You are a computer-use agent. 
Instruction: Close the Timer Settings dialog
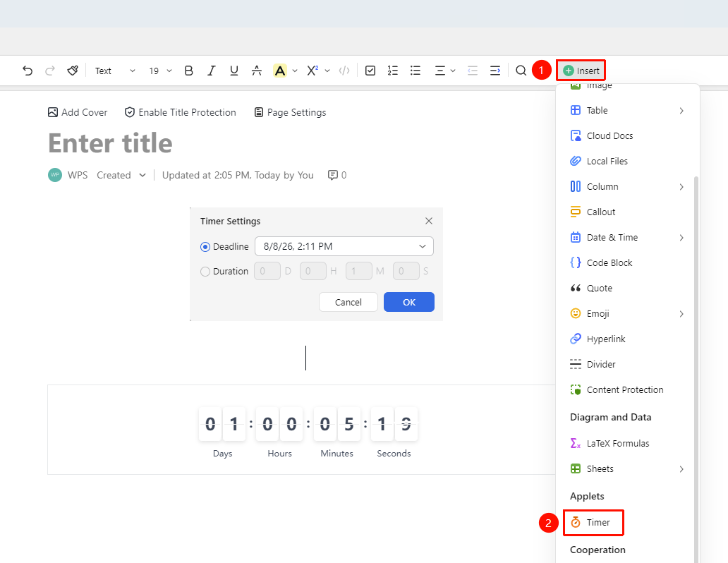(x=429, y=221)
